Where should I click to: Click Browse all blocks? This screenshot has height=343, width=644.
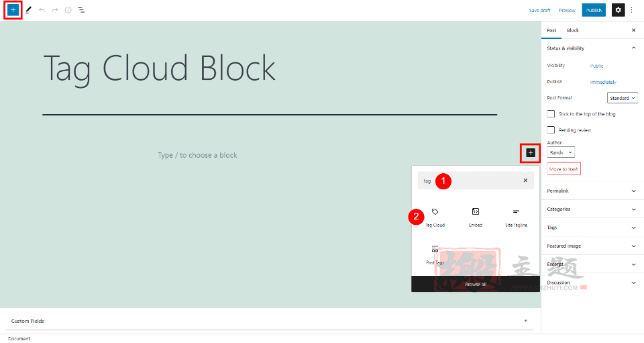point(476,284)
